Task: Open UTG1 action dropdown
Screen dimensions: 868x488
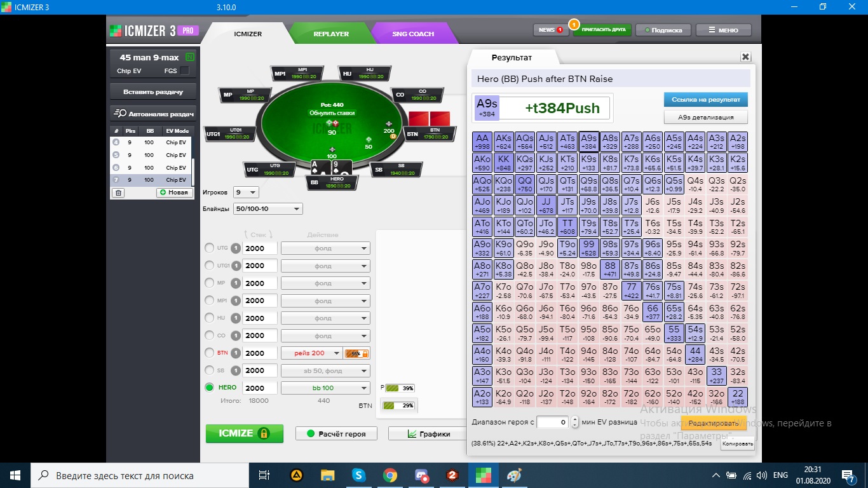Action: [325, 266]
